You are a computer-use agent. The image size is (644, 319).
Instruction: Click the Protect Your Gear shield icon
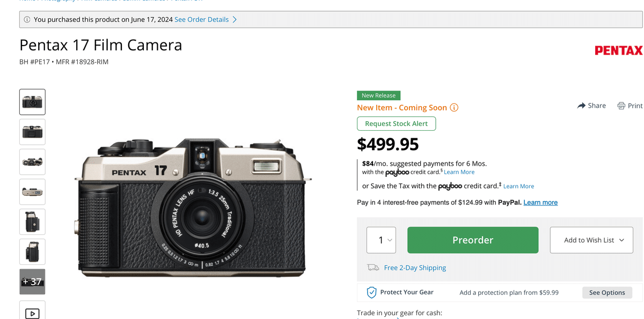pyautogui.click(x=371, y=292)
